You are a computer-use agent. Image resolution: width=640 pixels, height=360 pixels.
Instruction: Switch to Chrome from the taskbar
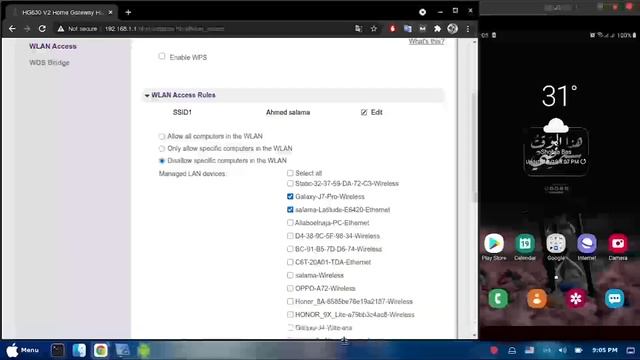click(100, 350)
